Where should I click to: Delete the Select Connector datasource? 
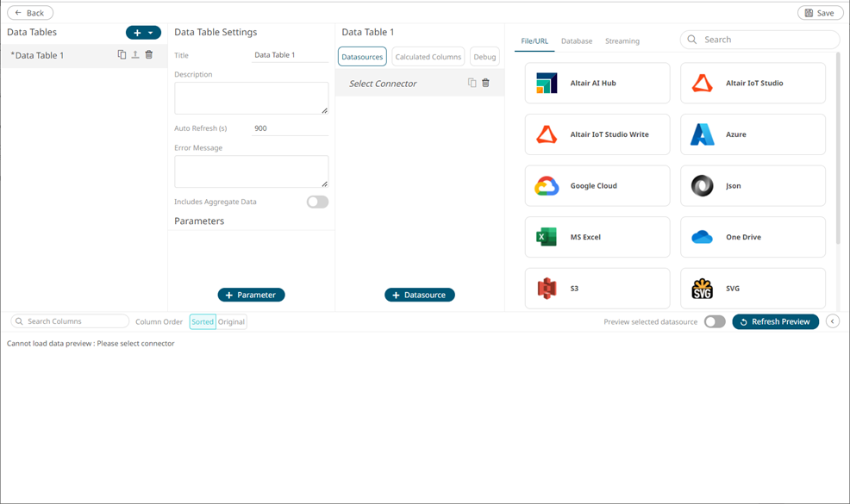tap(485, 84)
